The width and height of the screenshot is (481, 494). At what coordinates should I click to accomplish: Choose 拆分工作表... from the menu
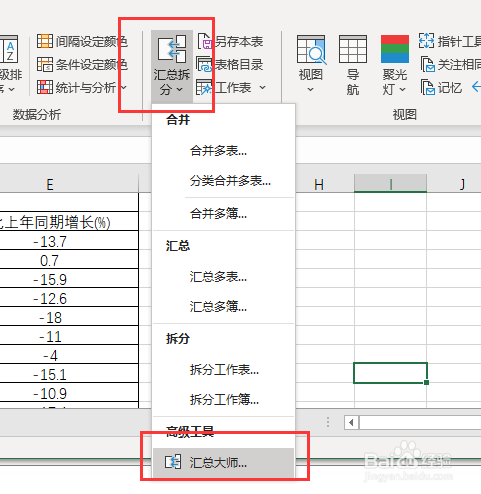pos(223,370)
